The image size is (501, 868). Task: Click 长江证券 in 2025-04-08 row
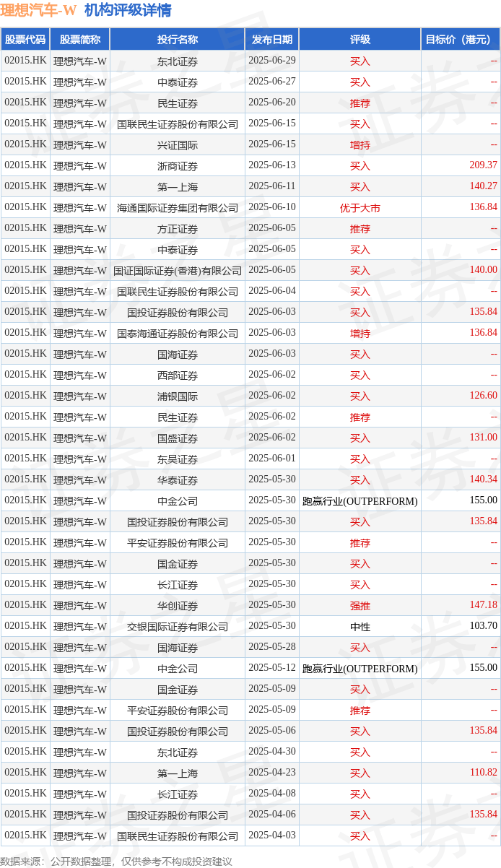[178, 794]
